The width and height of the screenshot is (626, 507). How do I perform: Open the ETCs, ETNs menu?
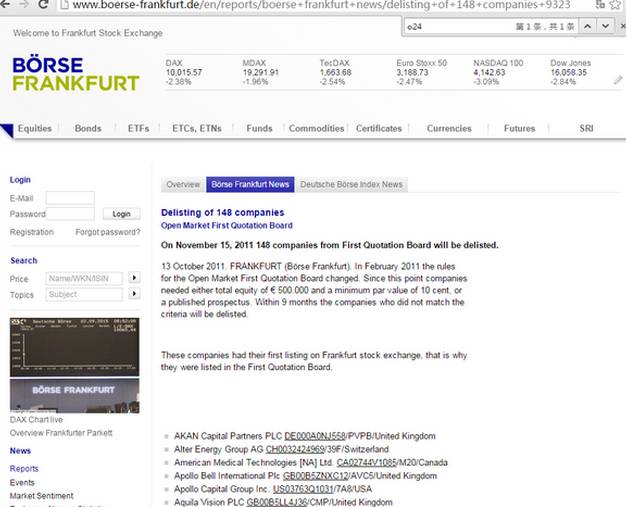pos(197,129)
